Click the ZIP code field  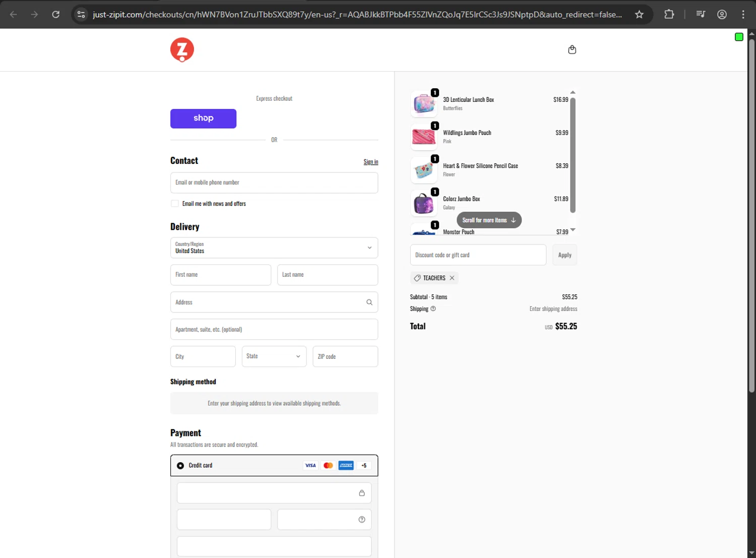[345, 356]
